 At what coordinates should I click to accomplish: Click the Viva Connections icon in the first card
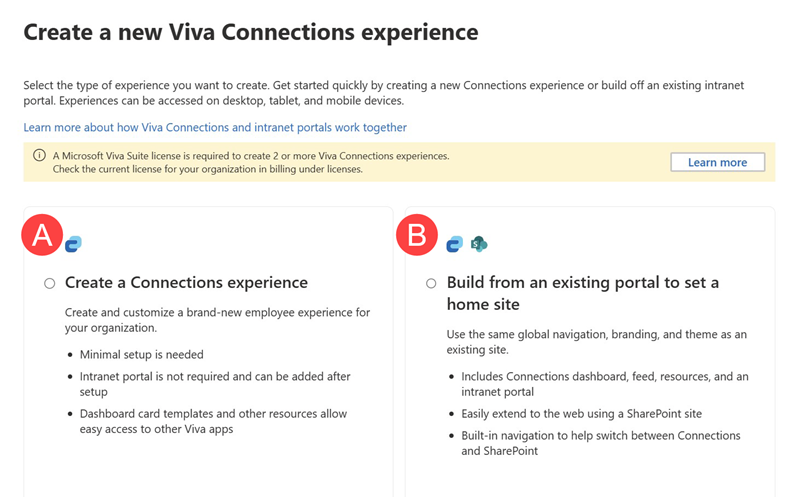[73, 243]
